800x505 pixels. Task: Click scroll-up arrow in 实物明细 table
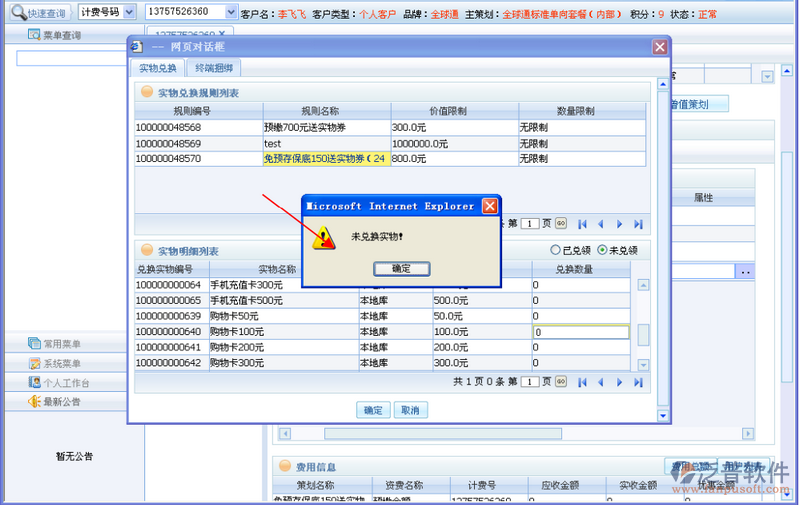[x=643, y=285]
